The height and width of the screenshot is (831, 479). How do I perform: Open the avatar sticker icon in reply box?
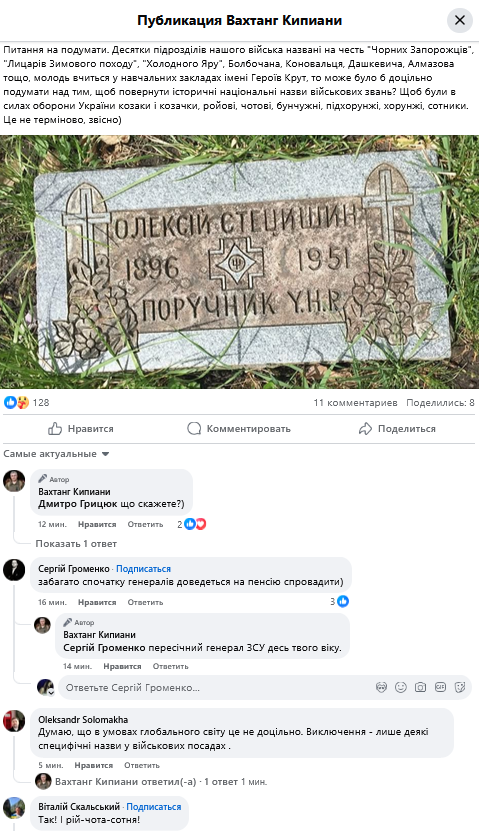point(381,687)
